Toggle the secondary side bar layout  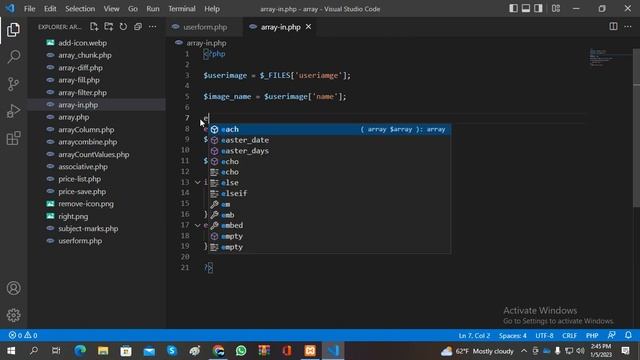[538, 8]
